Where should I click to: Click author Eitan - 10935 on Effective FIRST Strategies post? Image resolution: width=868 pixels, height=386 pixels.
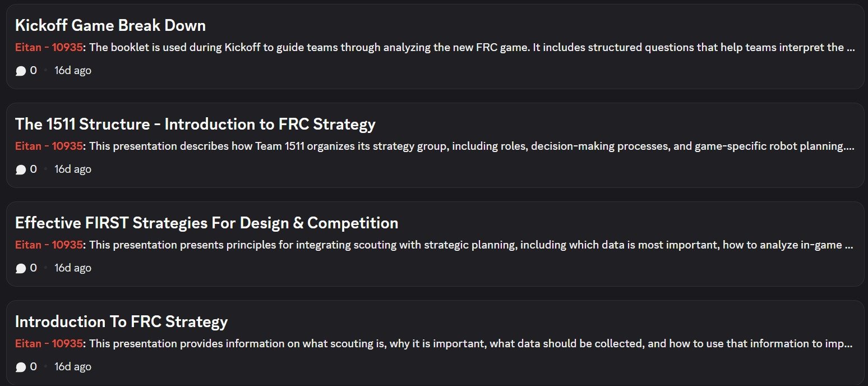pos(49,245)
